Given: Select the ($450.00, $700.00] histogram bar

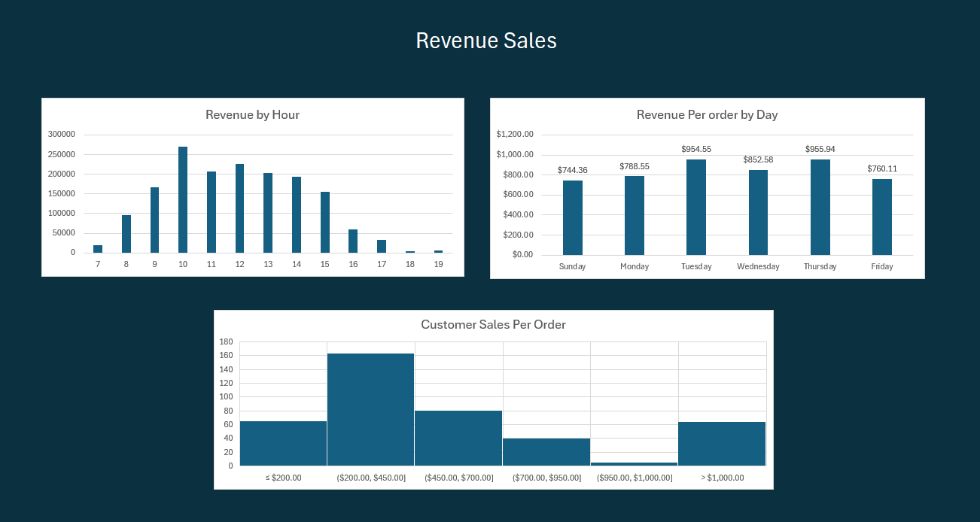Looking at the screenshot, I should point(458,439).
